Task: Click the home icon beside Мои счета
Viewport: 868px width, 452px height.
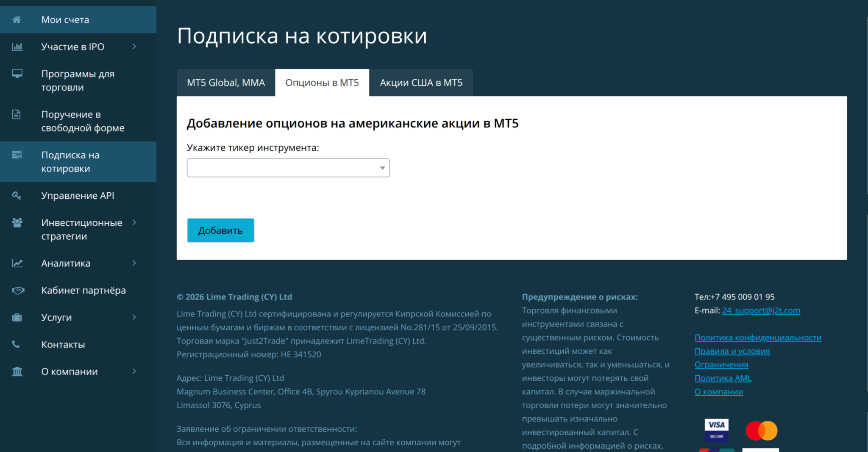Action: (x=17, y=19)
